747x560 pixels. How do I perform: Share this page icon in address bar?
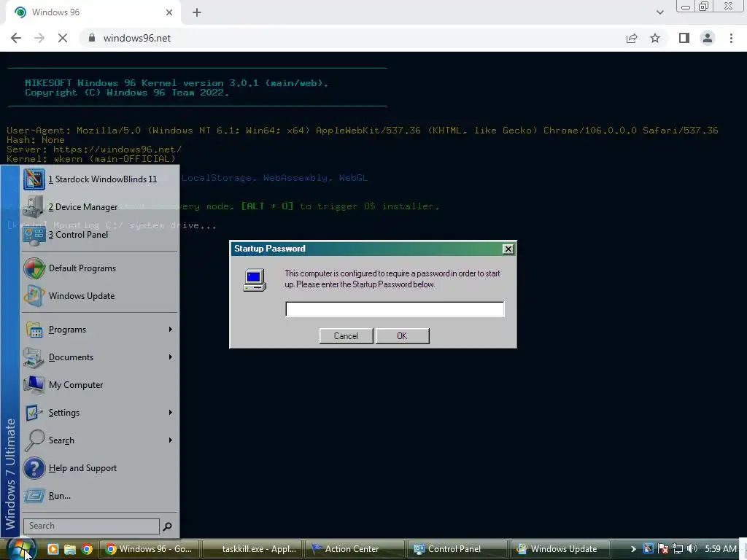(632, 38)
